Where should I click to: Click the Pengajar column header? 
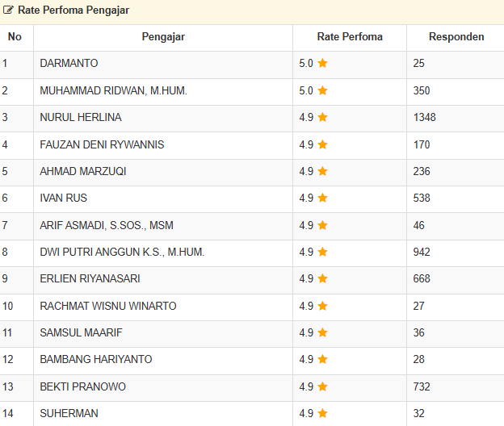163,37
